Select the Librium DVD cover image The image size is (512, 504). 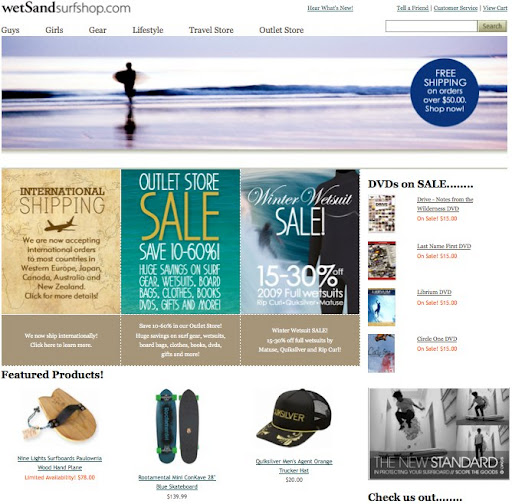(382, 307)
